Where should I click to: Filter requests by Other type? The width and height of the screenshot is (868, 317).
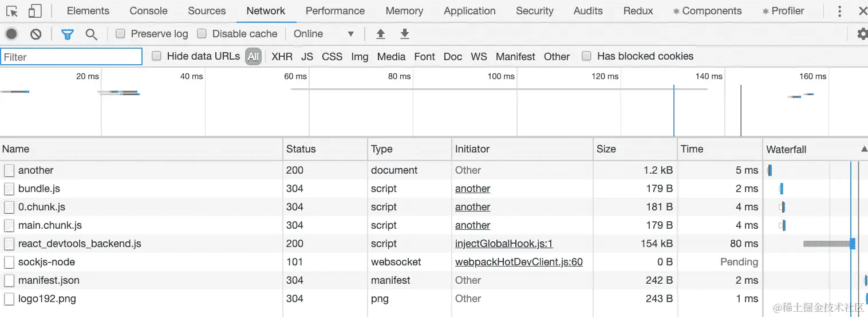pos(557,57)
